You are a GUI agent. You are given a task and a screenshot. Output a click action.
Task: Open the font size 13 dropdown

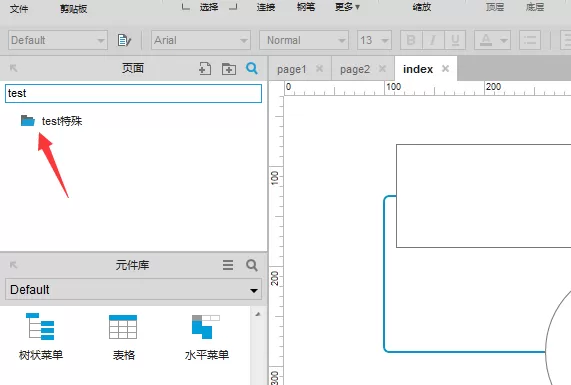pos(374,40)
